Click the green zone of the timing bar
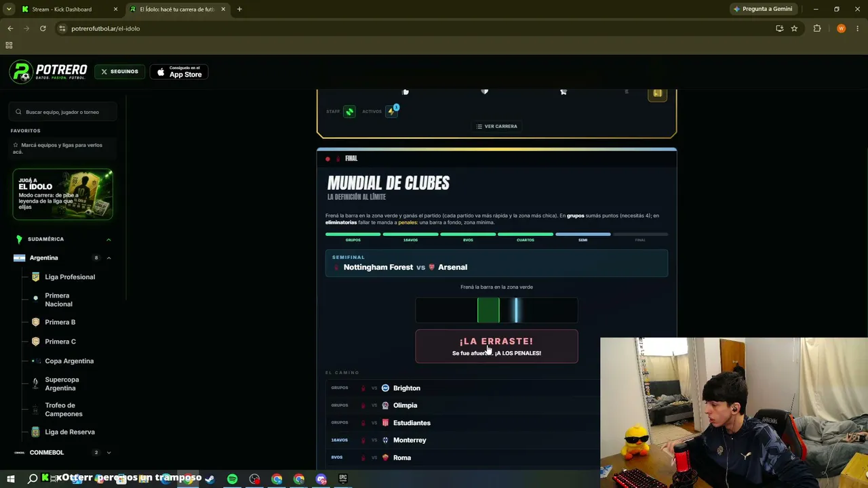This screenshot has width=868, height=488. point(488,310)
